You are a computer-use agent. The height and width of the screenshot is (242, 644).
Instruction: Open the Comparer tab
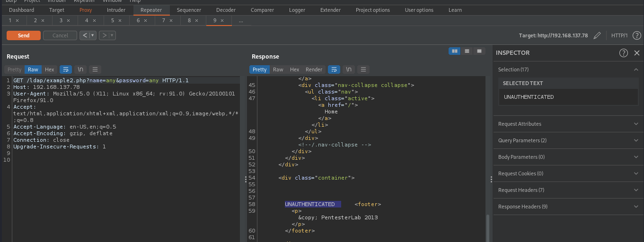point(262,10)
